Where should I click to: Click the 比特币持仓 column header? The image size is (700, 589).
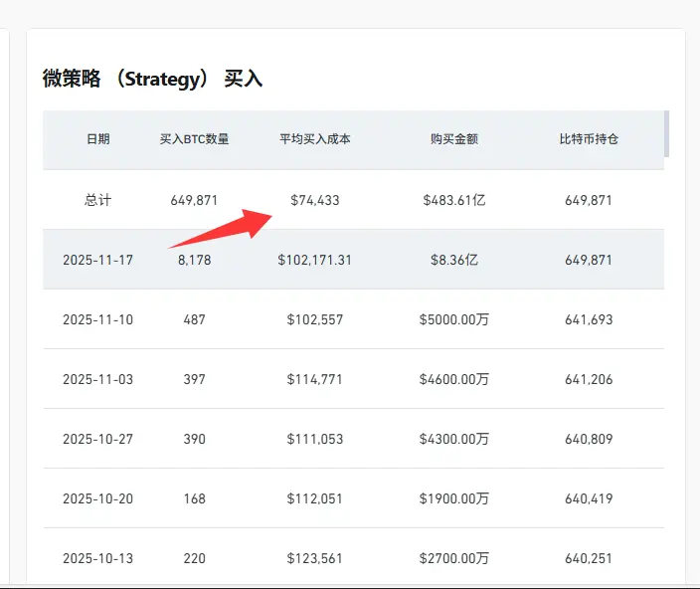click(x=589, y=139)
